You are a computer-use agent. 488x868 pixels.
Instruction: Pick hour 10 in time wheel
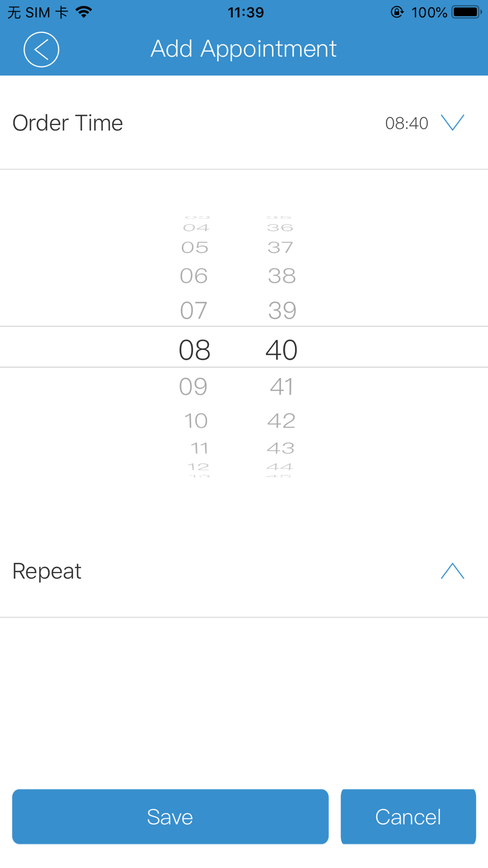(x=196, y=421)
